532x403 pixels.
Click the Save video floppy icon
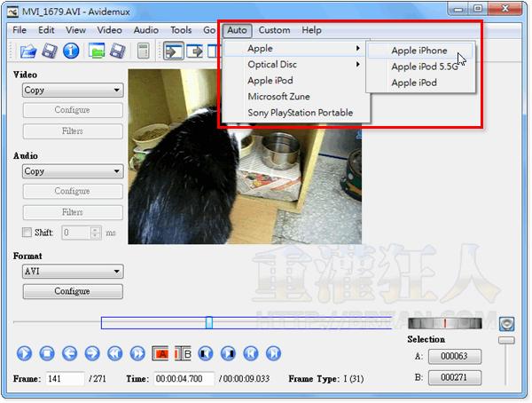click(x=50, y=51)
